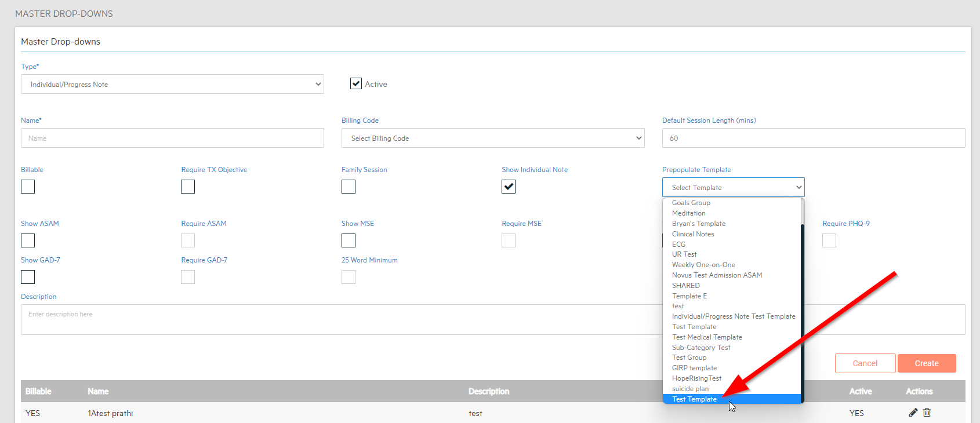Enable the Show ASAM checkbox

point(28,240)
